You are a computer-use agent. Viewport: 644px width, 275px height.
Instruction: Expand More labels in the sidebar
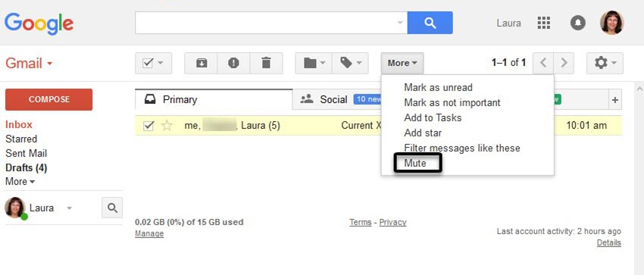pyautogui.click(x=20, y=181)
